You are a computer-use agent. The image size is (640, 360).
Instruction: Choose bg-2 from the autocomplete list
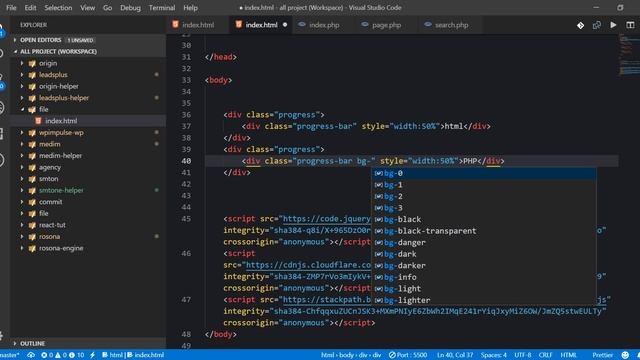tap(484, 196)
